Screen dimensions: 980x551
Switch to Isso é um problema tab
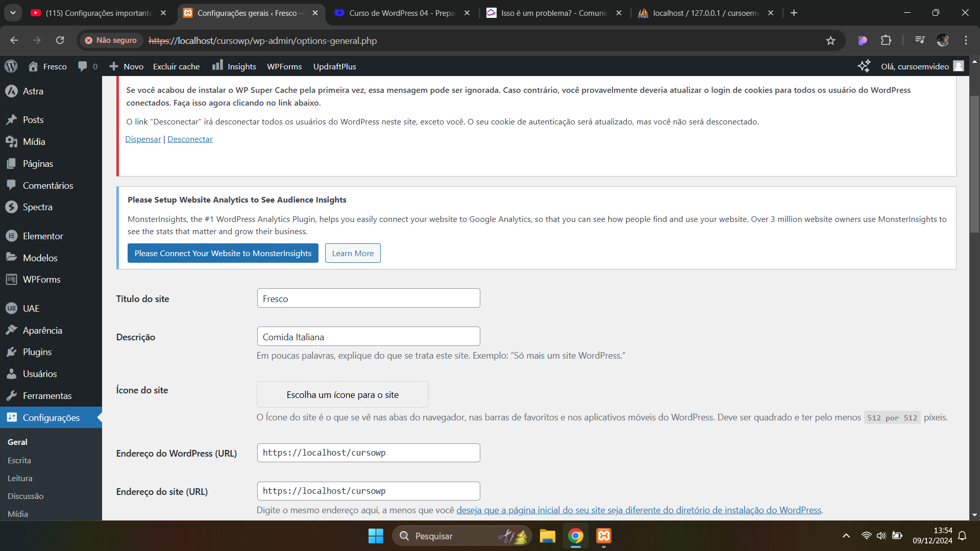554,13
